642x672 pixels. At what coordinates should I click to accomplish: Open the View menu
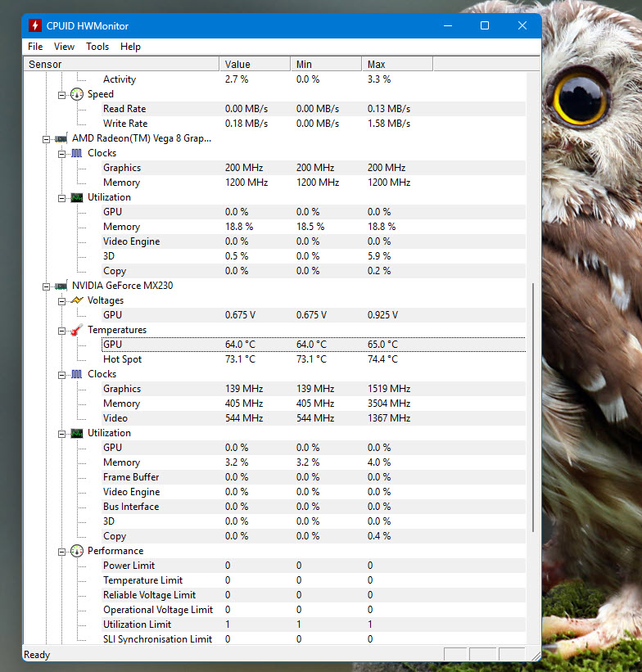[64, 47]
